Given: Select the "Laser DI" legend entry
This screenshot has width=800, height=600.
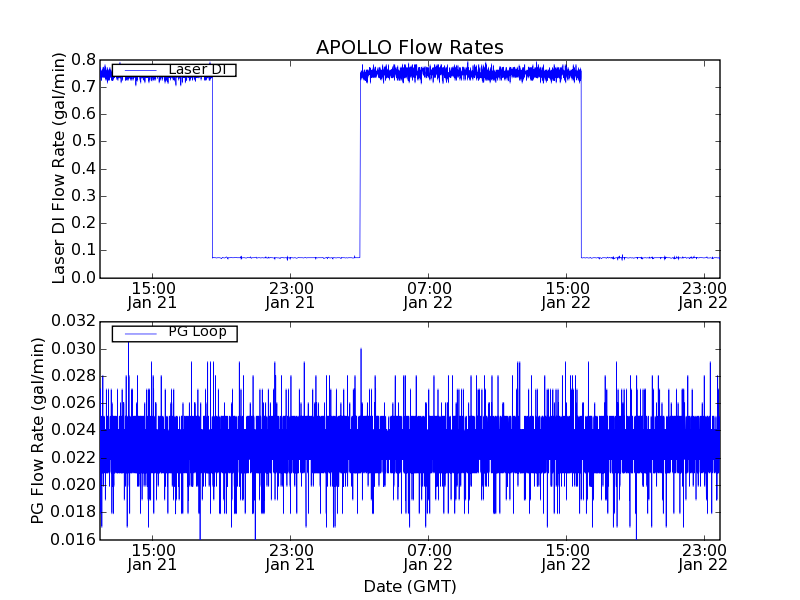Looking at the screenshot, I should [196, 70].
